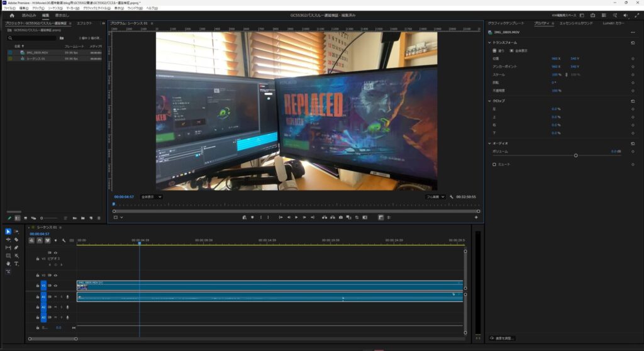
Task: Select the Type tool
Action: [x=16, y=264]
